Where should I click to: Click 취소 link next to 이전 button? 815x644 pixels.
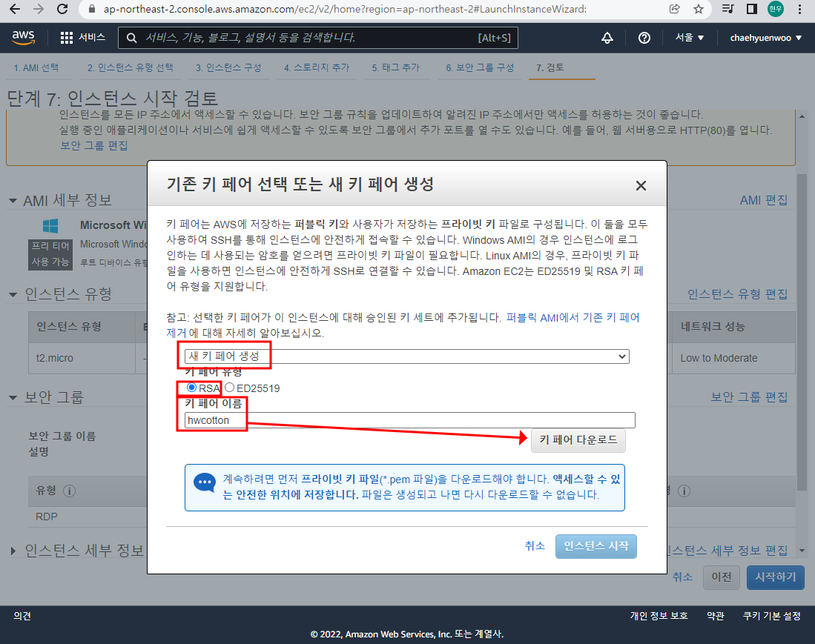[682, 577]
